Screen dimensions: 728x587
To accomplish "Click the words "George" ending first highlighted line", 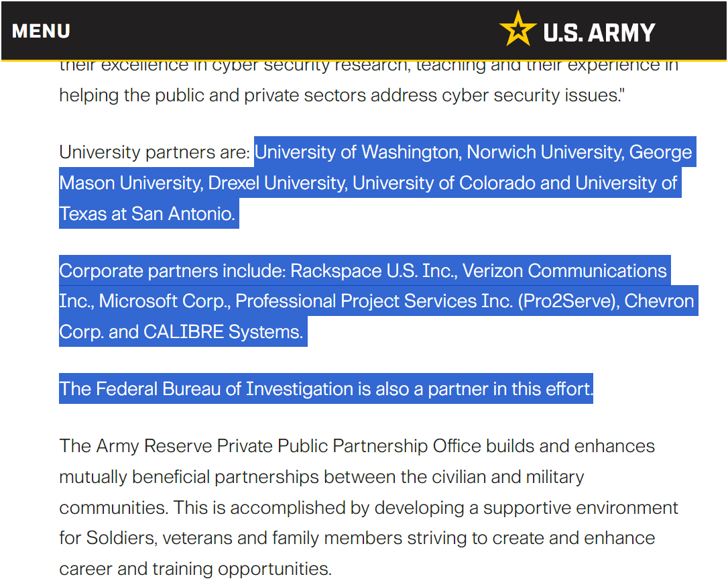I will point(660,152).
